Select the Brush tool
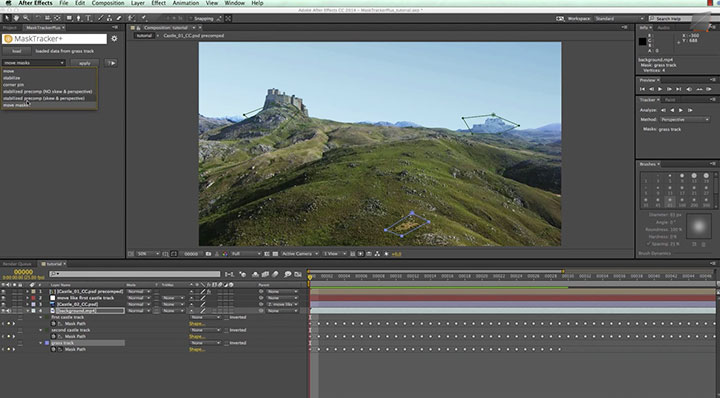Viewport: 720px width, 398px height. (x=101, y=18)
